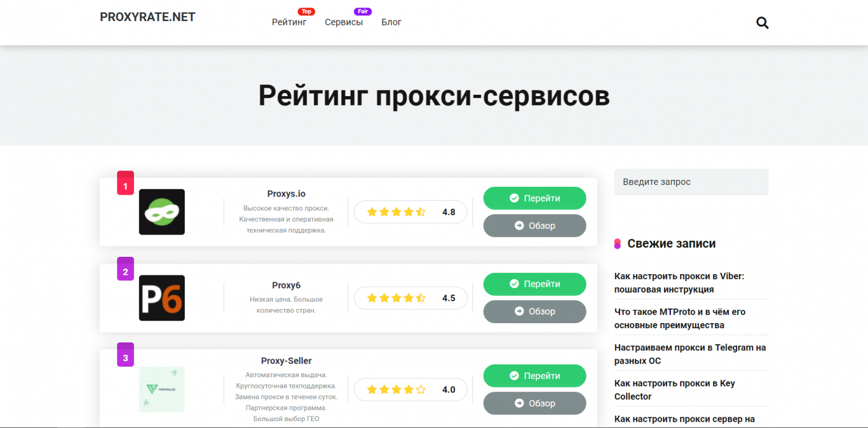Click the 4.0 rating value

pyautogui.click(x=449, y=390)
